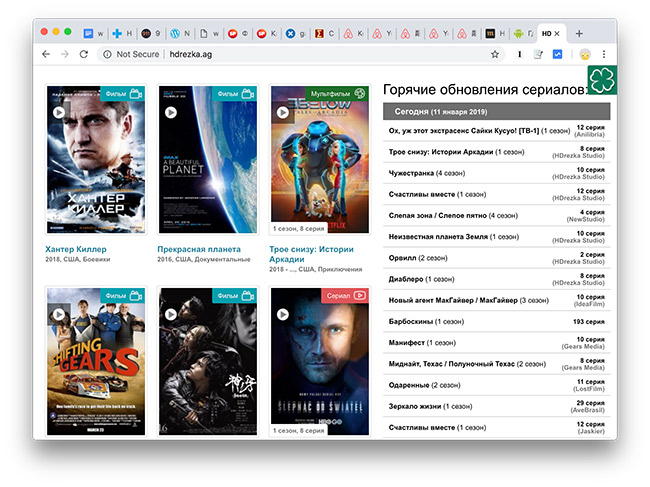
Task: Open Орвилл in the updates list
Action: coord(404,258)
